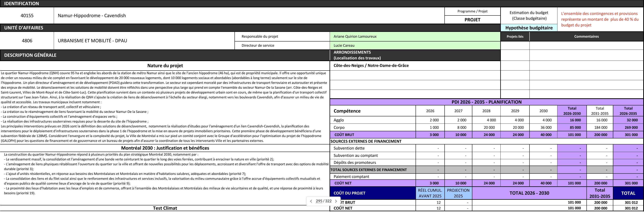Click the page number field showing 295

[x=319, y=201]
